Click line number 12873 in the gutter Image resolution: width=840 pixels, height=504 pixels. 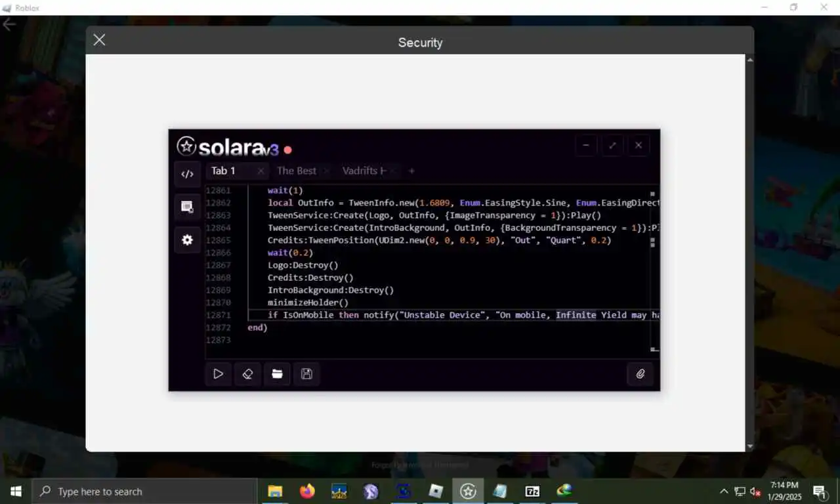pyautogui.click(x=218, y=340)
